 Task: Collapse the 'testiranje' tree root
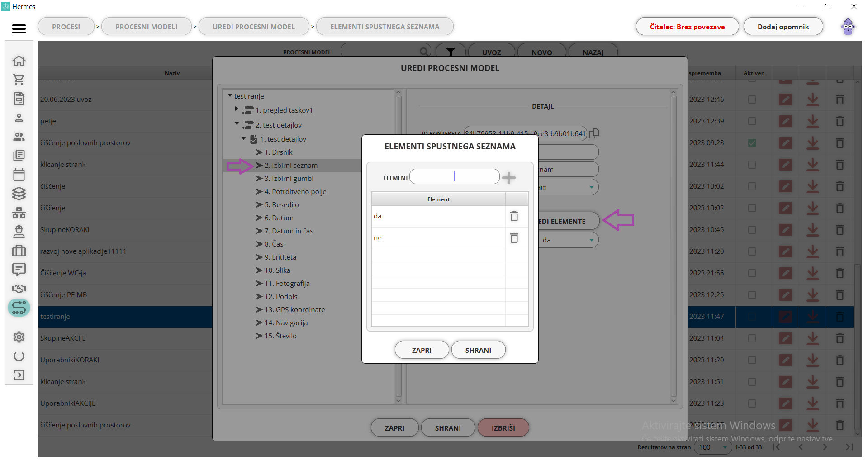[x=230, y=95]
